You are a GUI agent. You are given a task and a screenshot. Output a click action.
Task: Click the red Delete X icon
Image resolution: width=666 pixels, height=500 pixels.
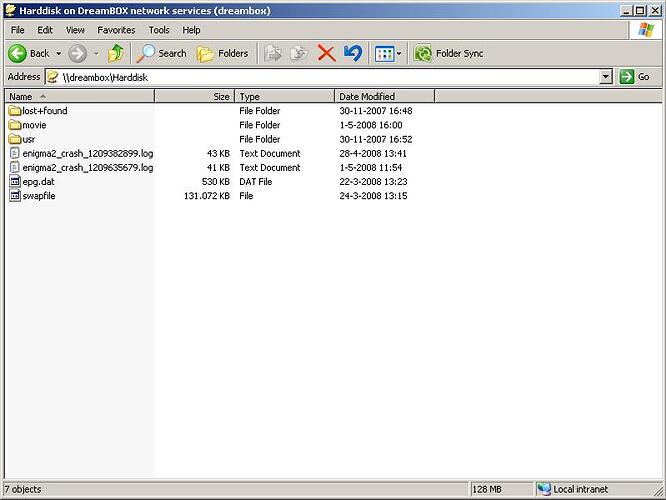326,54
